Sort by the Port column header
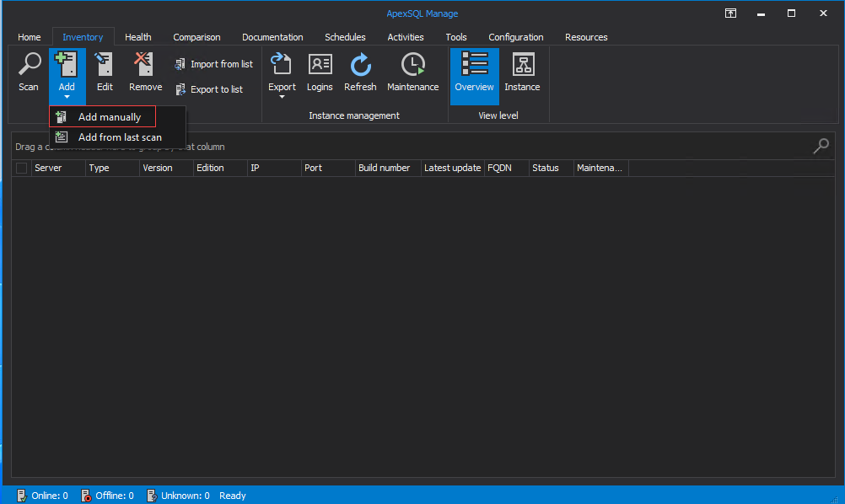845x504 pixels. [x=328, y=168]
